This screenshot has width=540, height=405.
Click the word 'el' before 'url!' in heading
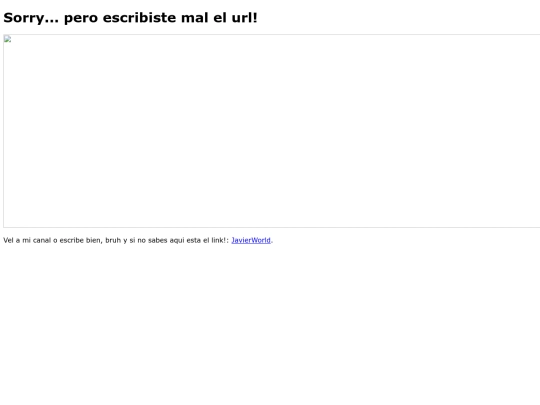click(x=220, y=18)
